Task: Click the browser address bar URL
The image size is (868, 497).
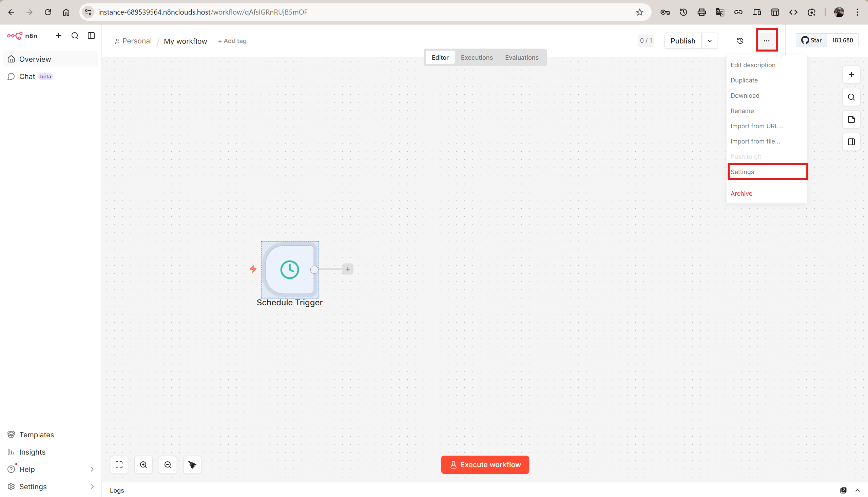Action: tap(203, 12)
